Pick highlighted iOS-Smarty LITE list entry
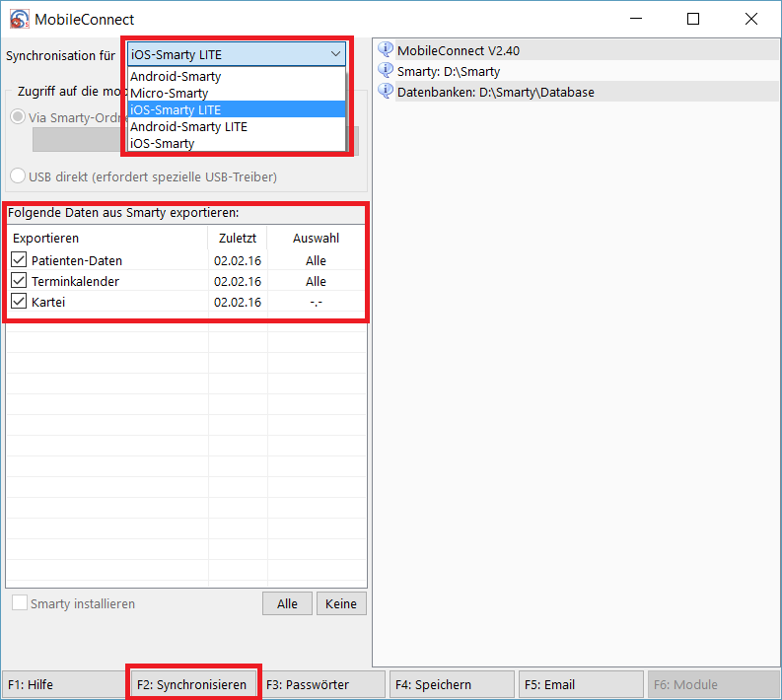The height and width of the screenshot is (700, 782). pos(237,109)
